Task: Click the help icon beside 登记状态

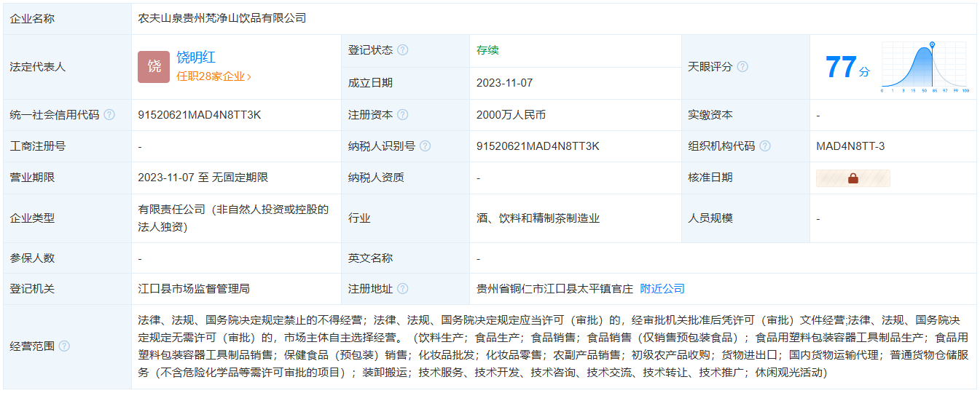Action: point(402,50)
